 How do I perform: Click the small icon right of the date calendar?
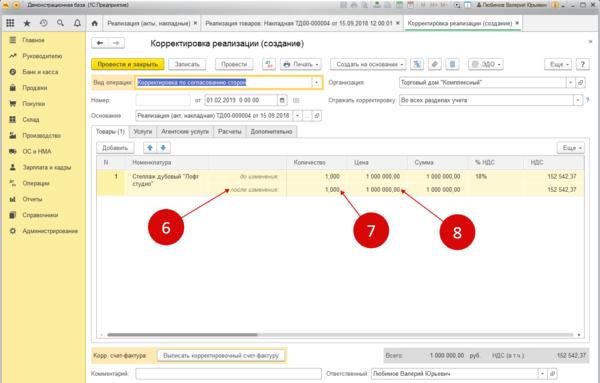tap(296, 100)
